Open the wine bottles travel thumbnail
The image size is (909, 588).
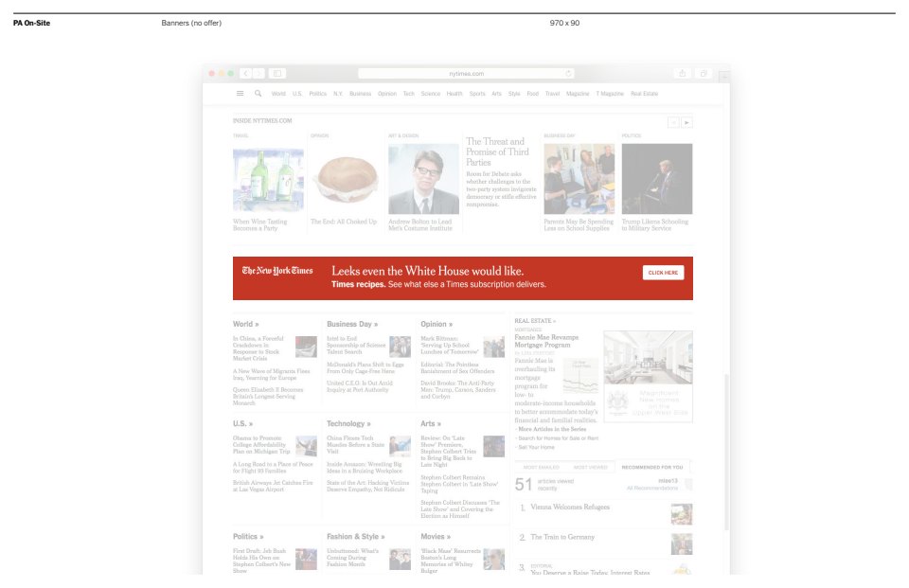point(268,180)
